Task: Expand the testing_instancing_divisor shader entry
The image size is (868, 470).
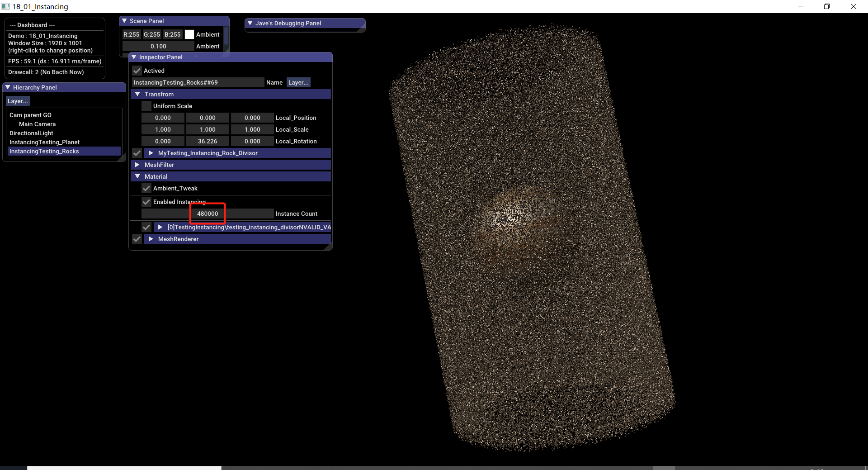Action: (160, 227)
